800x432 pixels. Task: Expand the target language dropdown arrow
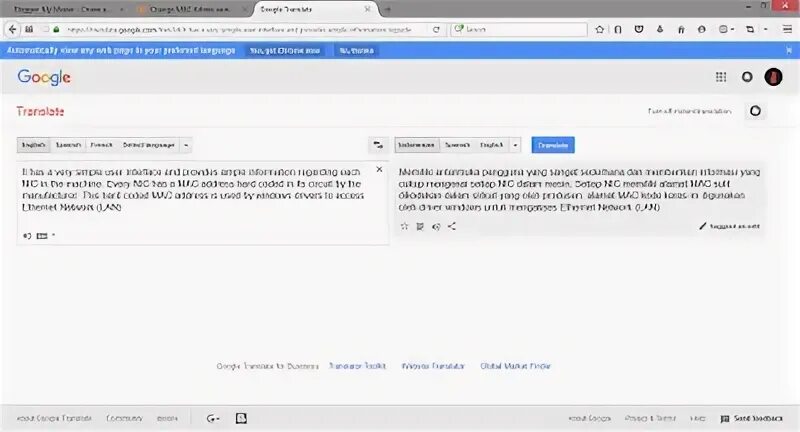coord(515,145)
